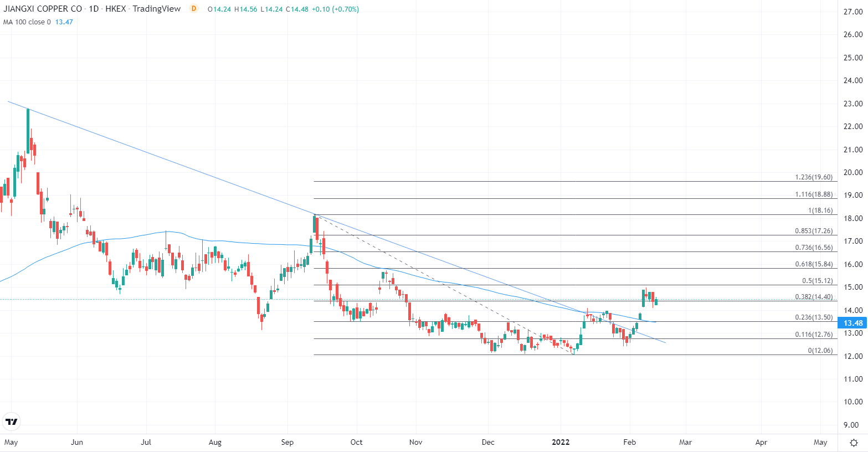
Task: Click Nov on the time axis
Action: pyautogui.click(x=416, y=442)
